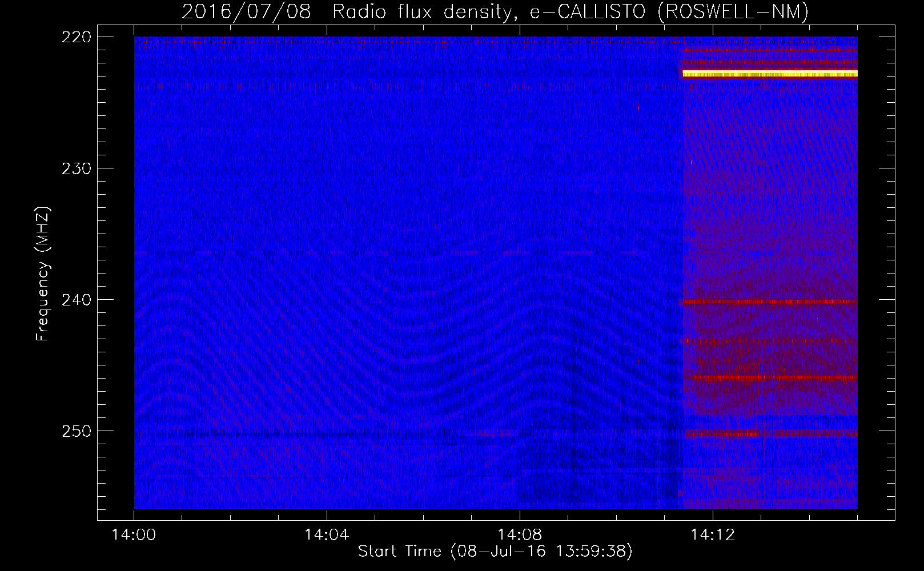
Task: Click the 14:12 time axis label
Action: tap(713, 534)
